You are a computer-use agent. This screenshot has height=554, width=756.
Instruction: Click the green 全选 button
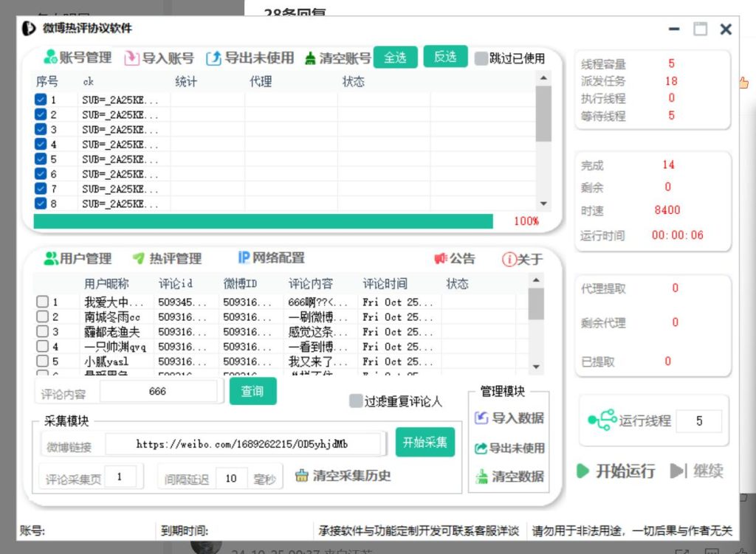click(395, 58)
